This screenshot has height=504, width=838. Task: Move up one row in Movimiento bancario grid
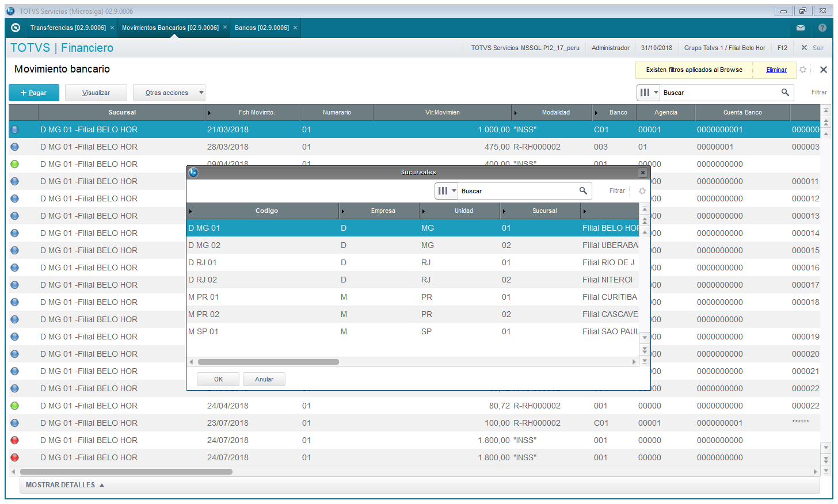click(826, 133)
